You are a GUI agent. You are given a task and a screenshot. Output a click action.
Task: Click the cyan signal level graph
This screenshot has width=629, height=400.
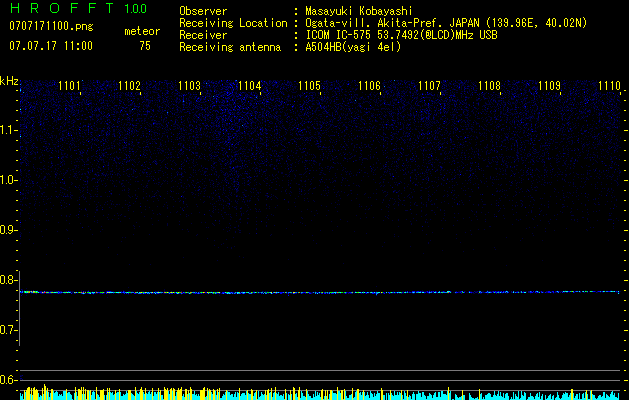[x=320, y=394]
